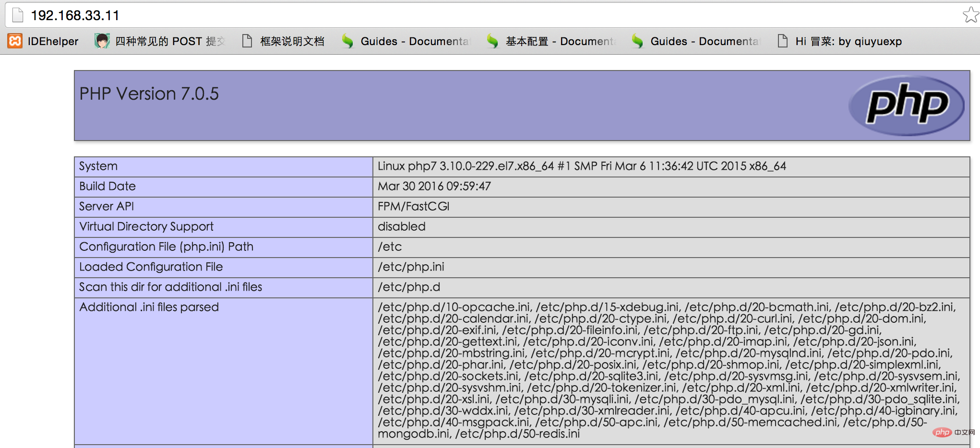Click the 15-xdebug.ini entry in the parsed list

[x=608, y=307]
